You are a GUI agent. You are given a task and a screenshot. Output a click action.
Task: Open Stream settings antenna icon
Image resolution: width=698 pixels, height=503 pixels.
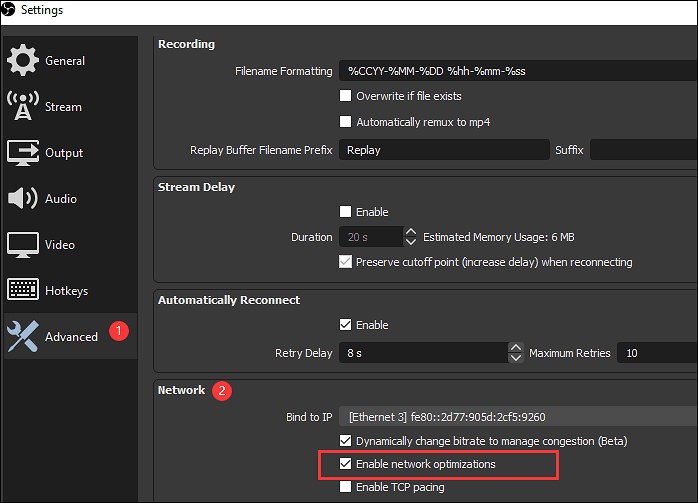(23, 107)
